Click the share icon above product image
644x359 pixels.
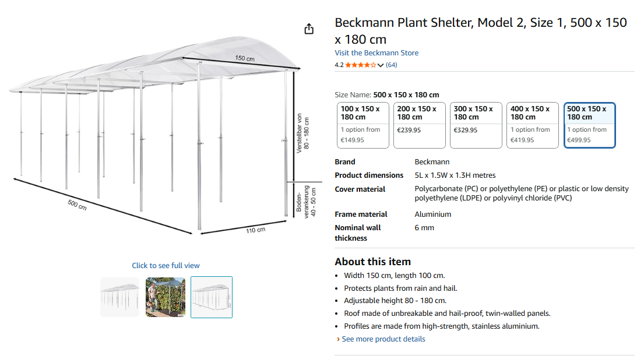tap(309, 29)
